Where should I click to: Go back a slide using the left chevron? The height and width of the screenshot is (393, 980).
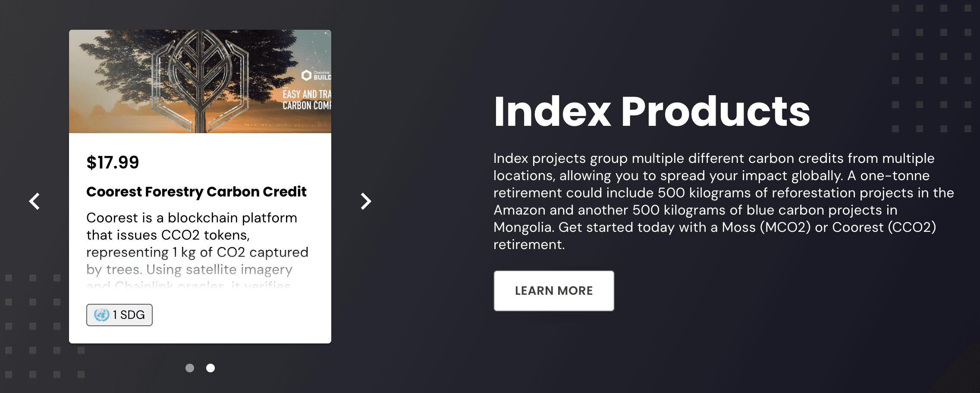[35, 201]
